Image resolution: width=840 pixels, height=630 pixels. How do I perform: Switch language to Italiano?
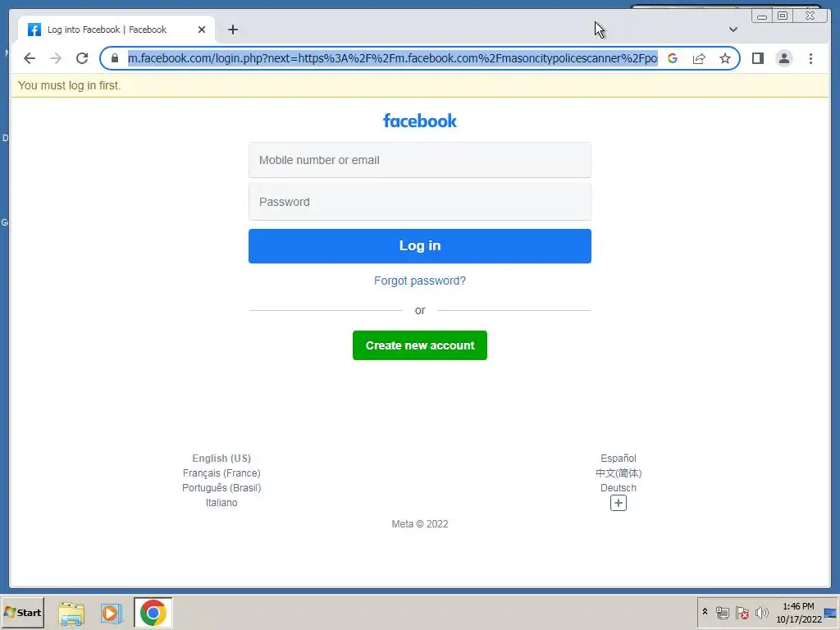(x=221, y=503)
